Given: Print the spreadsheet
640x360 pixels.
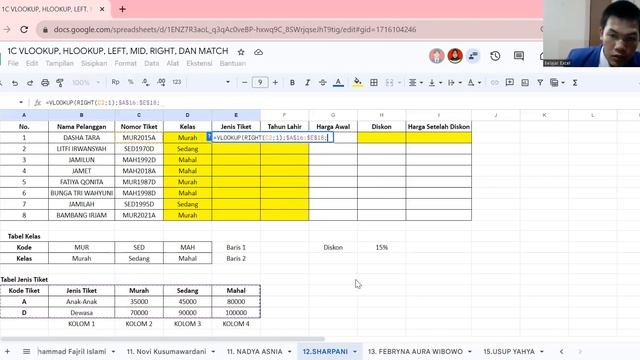Looking at the screenshot, I should (x=45, y=83).
